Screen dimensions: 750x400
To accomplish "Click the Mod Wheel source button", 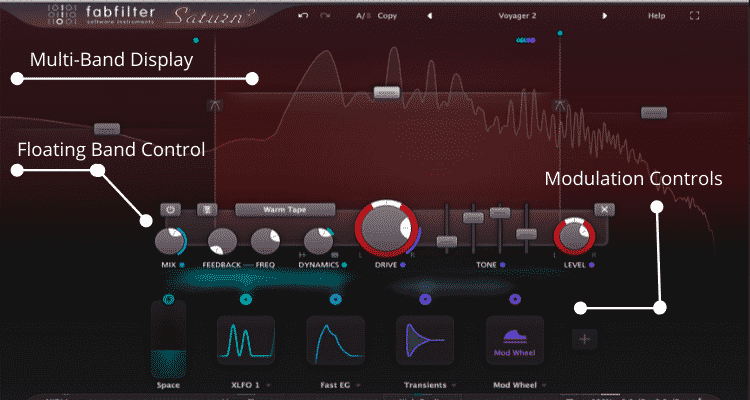I will [x=515, y=344].
